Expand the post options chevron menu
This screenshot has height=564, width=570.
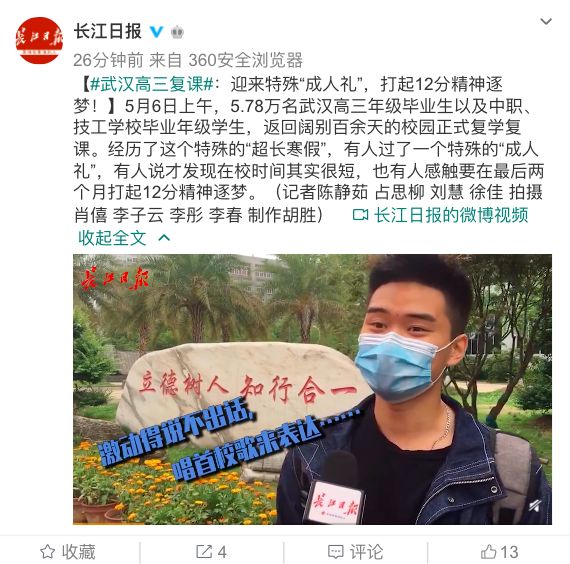pyautogui.click(x=546, y=21)
